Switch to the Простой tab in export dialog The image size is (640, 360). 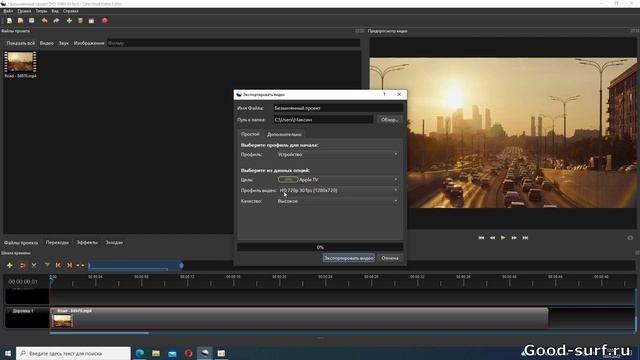pos(250,134)
